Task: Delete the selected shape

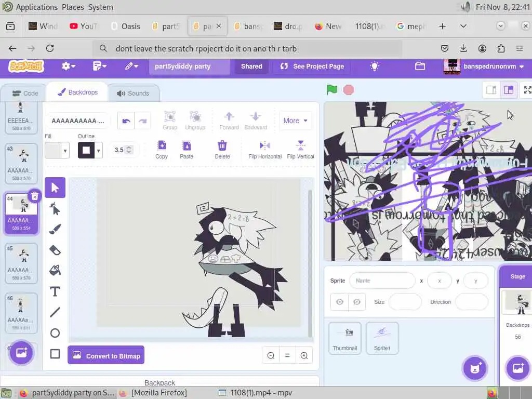Action: click(x=222, y=150)
